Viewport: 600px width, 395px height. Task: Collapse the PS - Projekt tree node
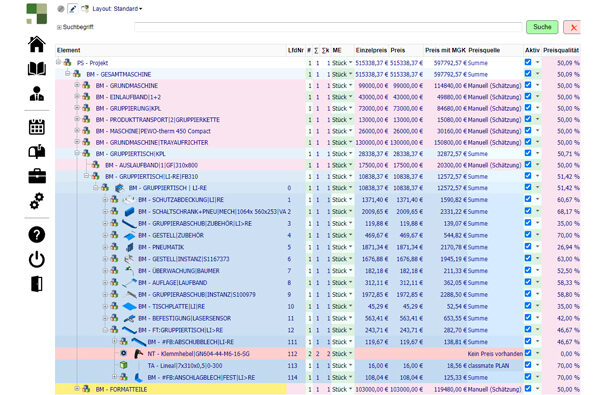[58, 62]
